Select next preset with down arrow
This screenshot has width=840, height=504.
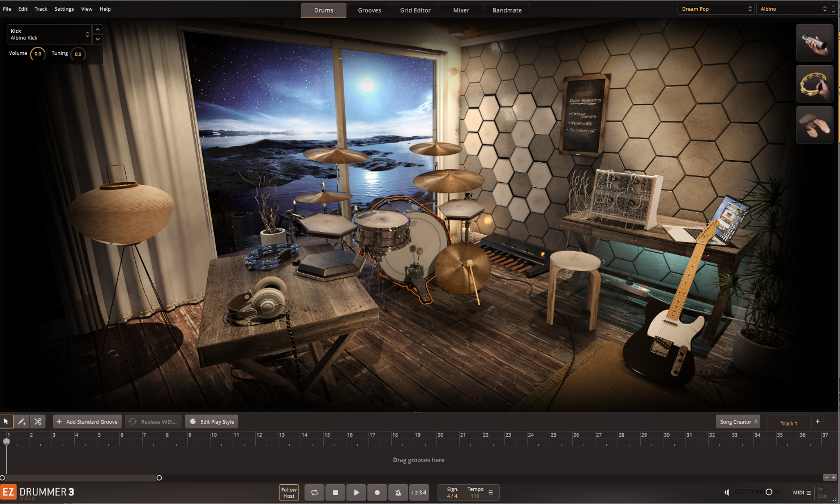tap(834, 12)
